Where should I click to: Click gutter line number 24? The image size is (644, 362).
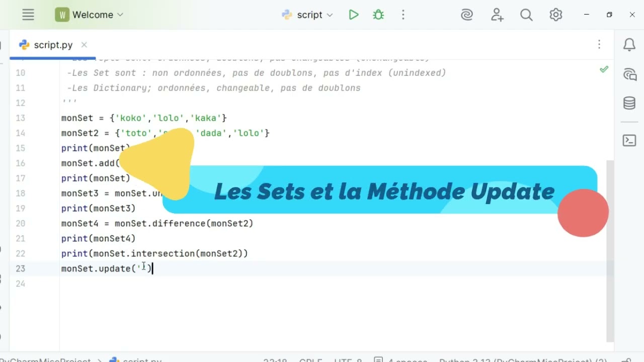20,284
